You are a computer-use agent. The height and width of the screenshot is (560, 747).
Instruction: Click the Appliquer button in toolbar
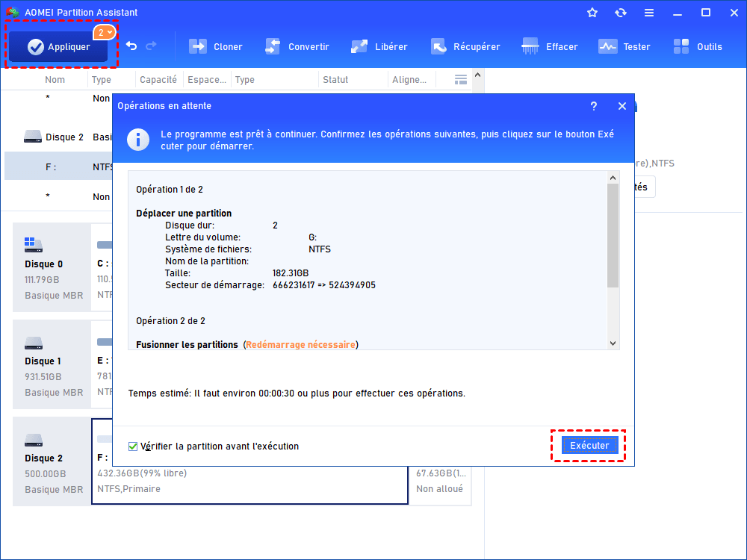click(x=58, y=47)
